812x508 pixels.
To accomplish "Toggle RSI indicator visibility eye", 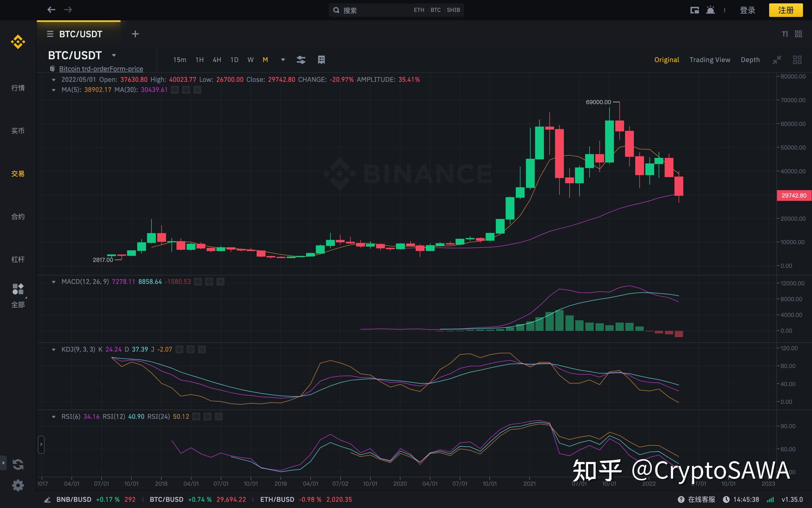I will (196, 417).
